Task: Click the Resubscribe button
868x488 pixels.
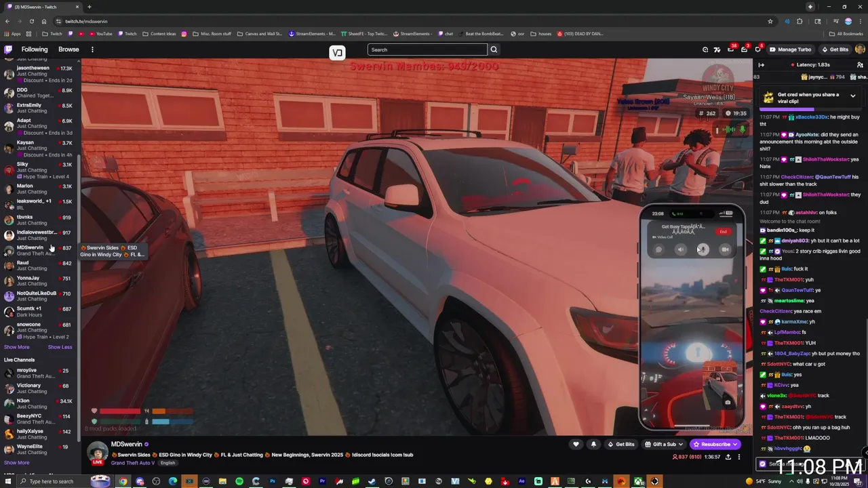Action: [715, 445]
